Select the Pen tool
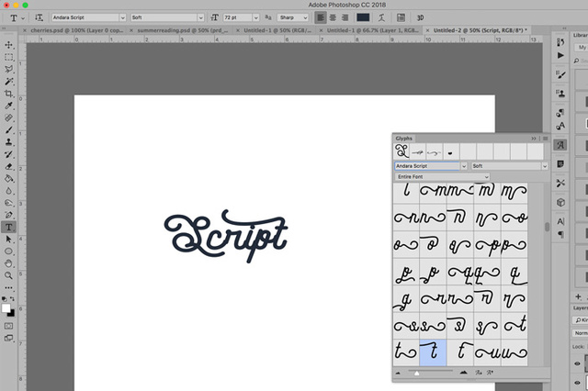Screen dimensions: 588x391 8,215
